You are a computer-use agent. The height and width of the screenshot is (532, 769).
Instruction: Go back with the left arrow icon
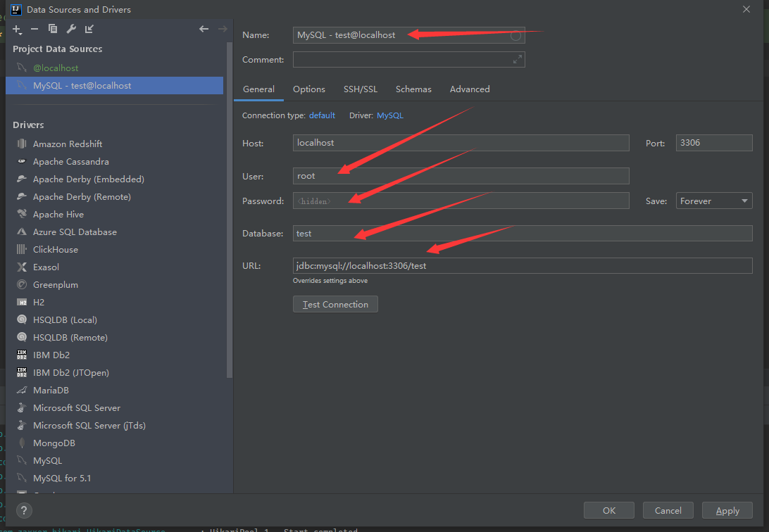204,29
